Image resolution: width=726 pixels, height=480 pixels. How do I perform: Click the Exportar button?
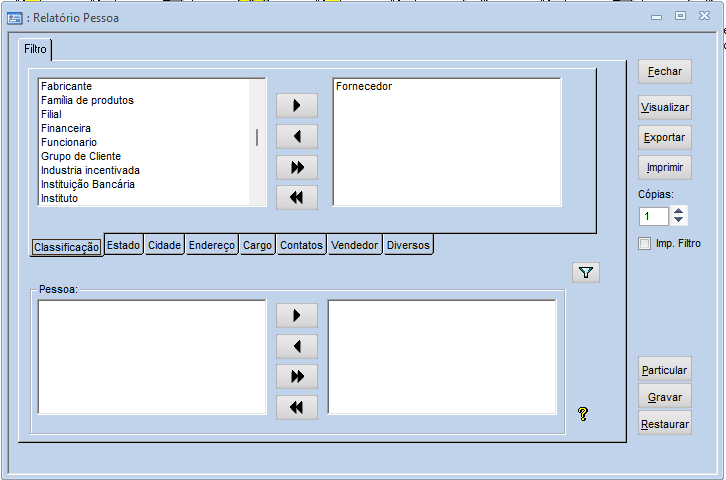tap(664, 137)
